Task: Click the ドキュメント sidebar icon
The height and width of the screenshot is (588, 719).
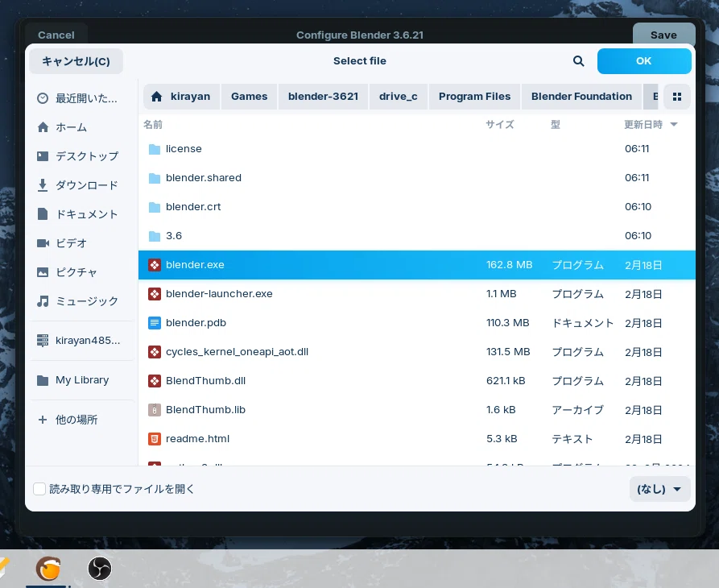Action: click(x=43, y=214)
